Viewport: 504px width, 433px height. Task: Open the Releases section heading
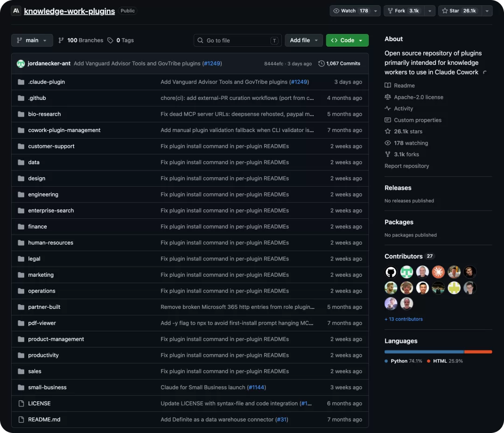point(398,188)
